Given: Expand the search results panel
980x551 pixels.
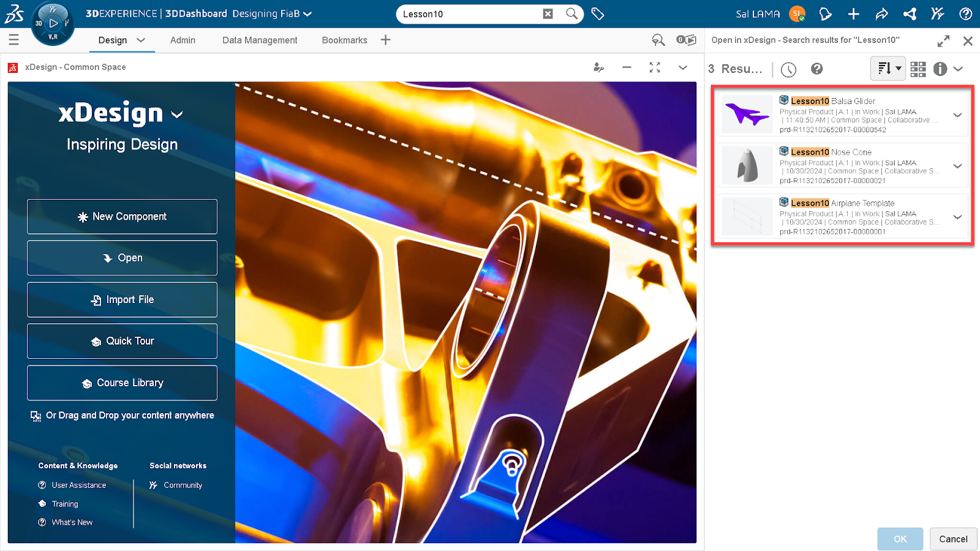Looking at the screenshot, I should tap(943, 41).
